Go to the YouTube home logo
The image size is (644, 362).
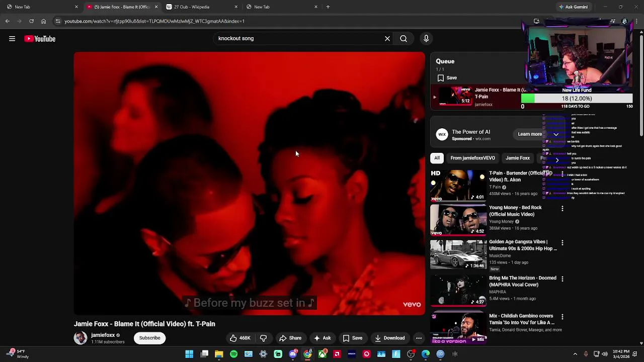point(40,39)
